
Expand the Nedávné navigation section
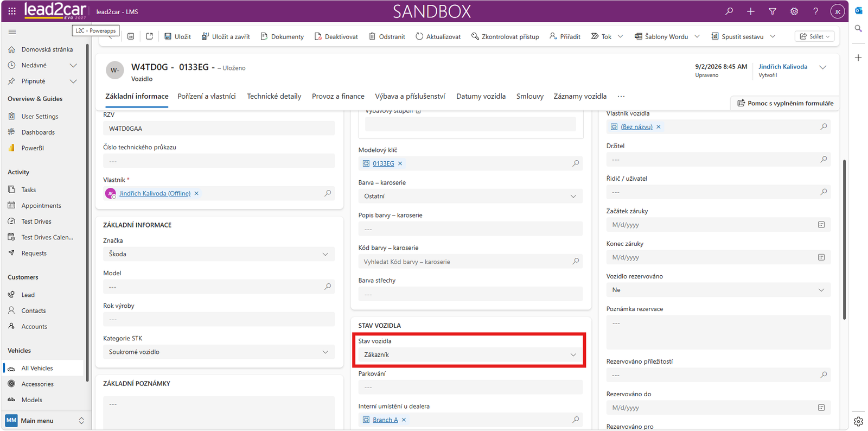click(73, 65)
